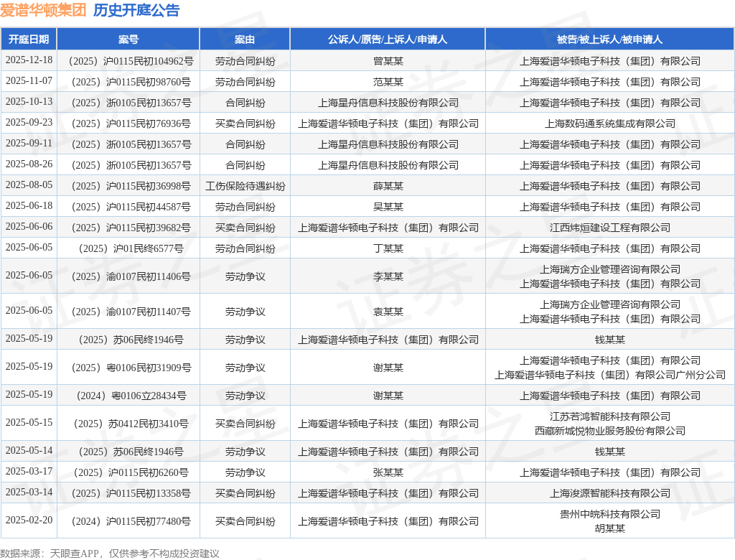Click the date 2025-09-23

29,123
